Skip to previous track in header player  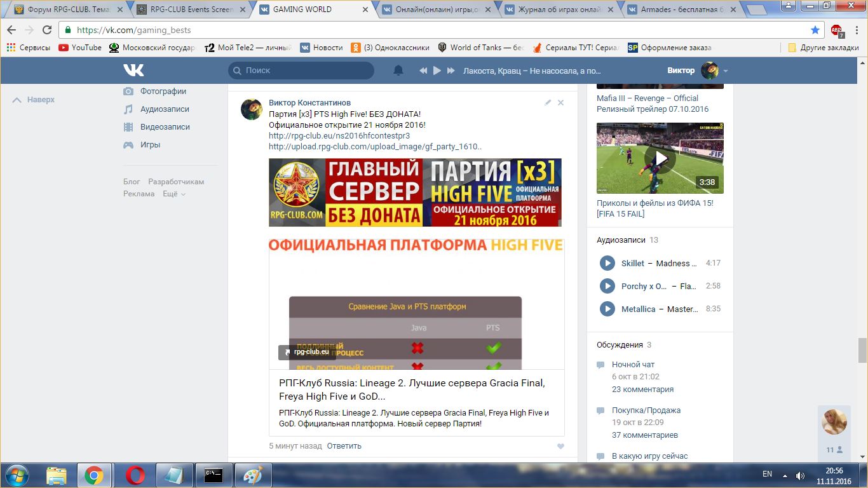click(x=423, y=71)
